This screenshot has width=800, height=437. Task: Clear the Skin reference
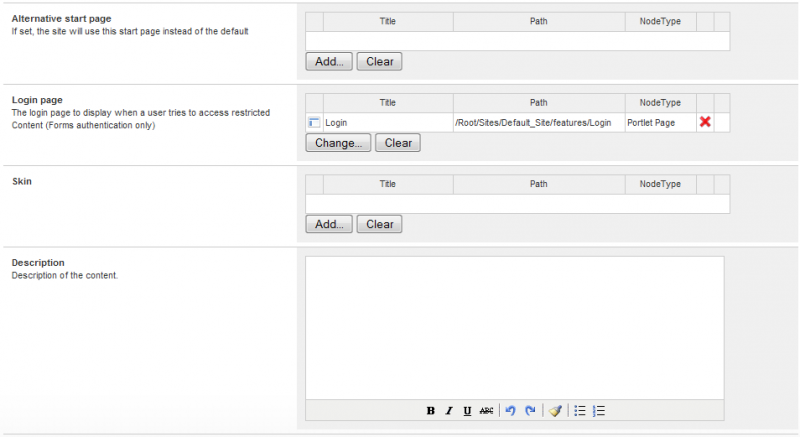[380, 224]
